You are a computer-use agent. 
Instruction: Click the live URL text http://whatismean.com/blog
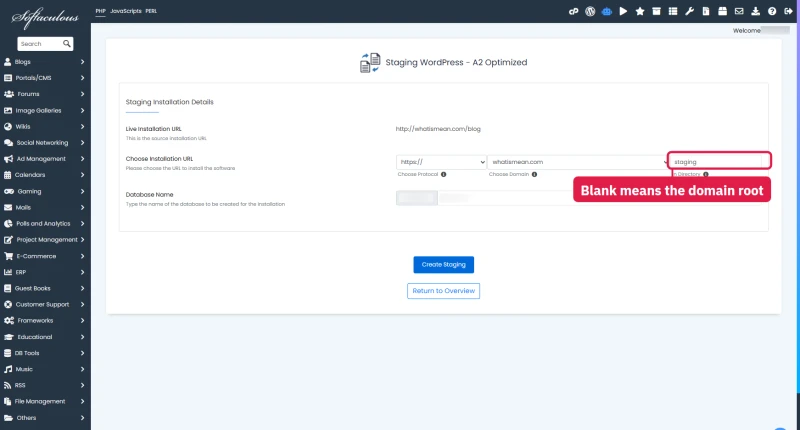click(x=438, y=129)
